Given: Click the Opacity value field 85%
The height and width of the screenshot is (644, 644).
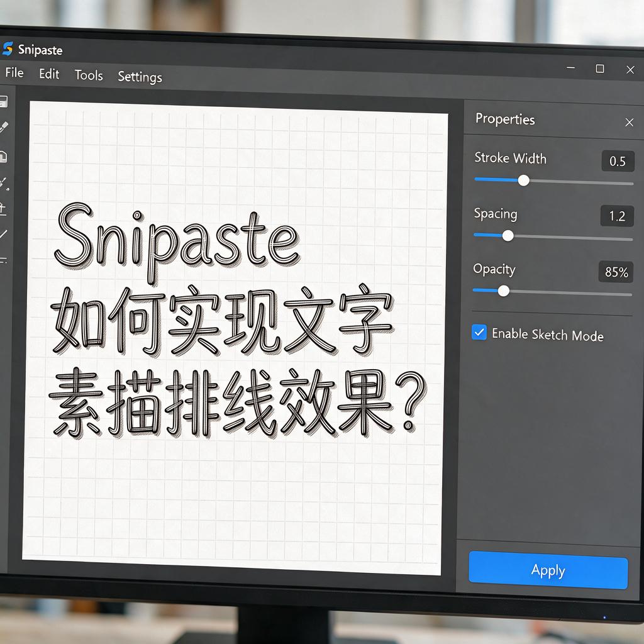Looking at the screenshot, I should point(616,272).
